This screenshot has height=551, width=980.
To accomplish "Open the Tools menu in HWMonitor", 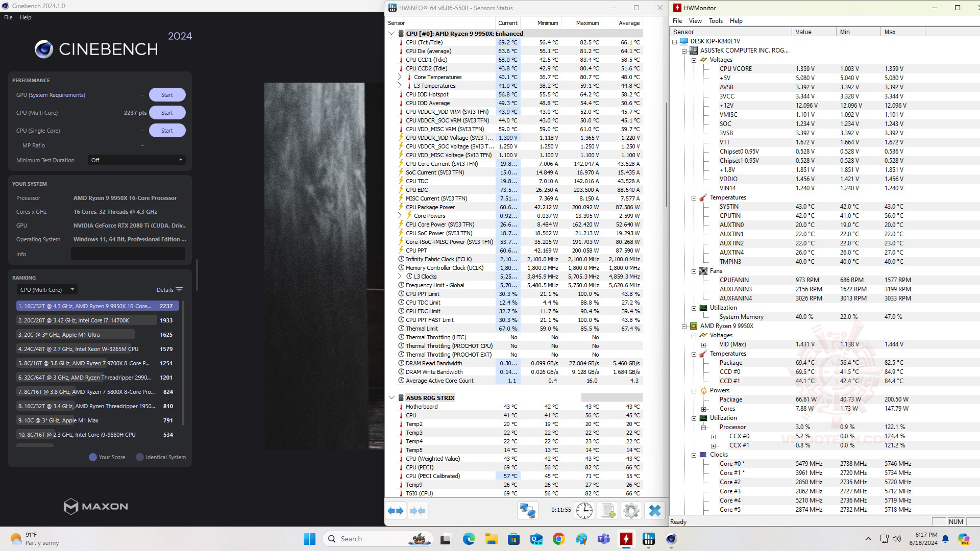I will [x=716, y=21].
